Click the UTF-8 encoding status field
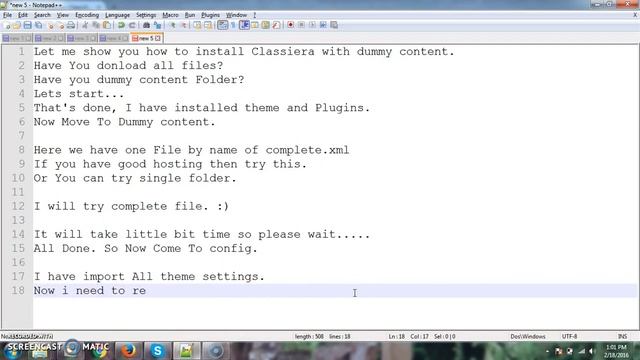 point(569,337)
